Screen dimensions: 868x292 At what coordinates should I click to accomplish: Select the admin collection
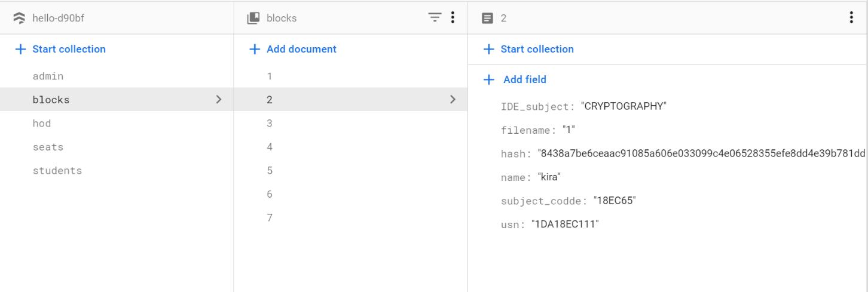click(48, 76)
